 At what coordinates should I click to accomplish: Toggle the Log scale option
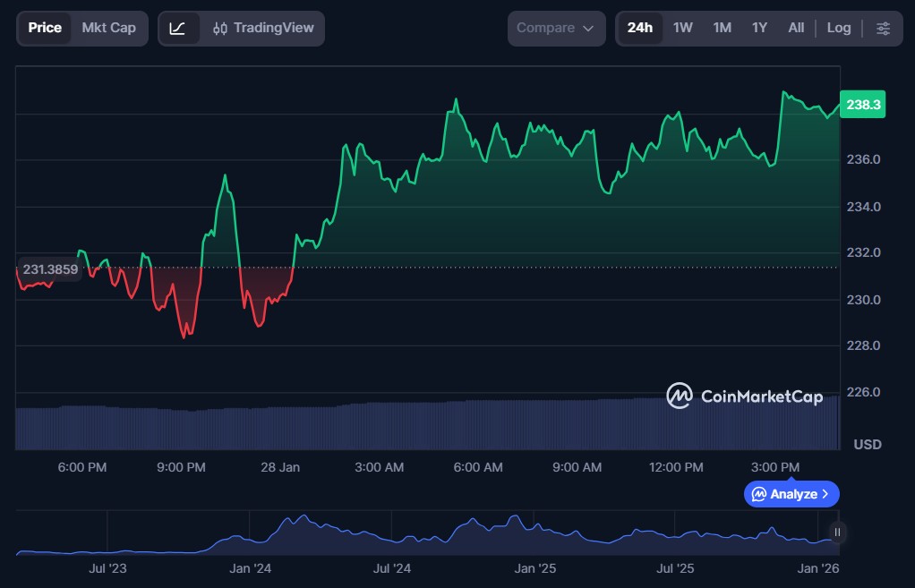839,28
